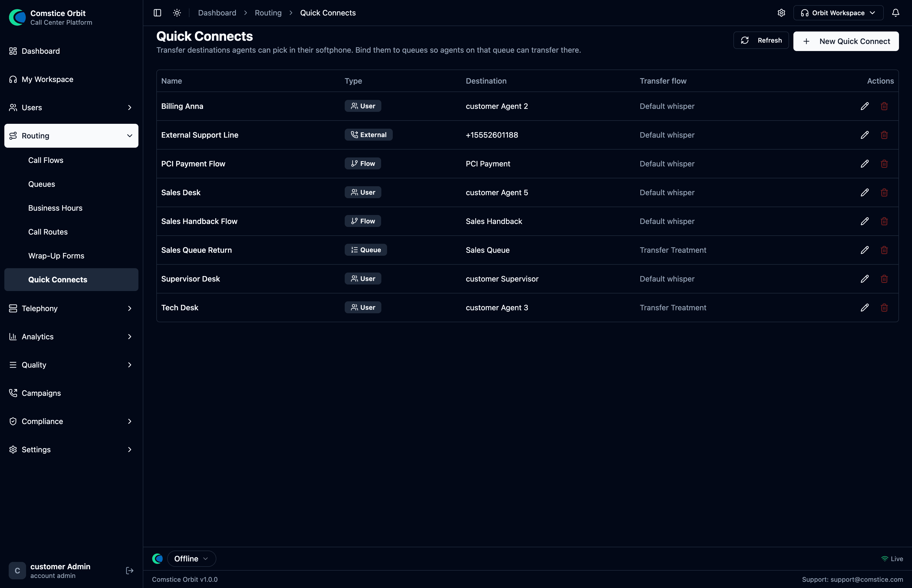
Task: Click the customer Supervisor destination
Action: [502, 279]
